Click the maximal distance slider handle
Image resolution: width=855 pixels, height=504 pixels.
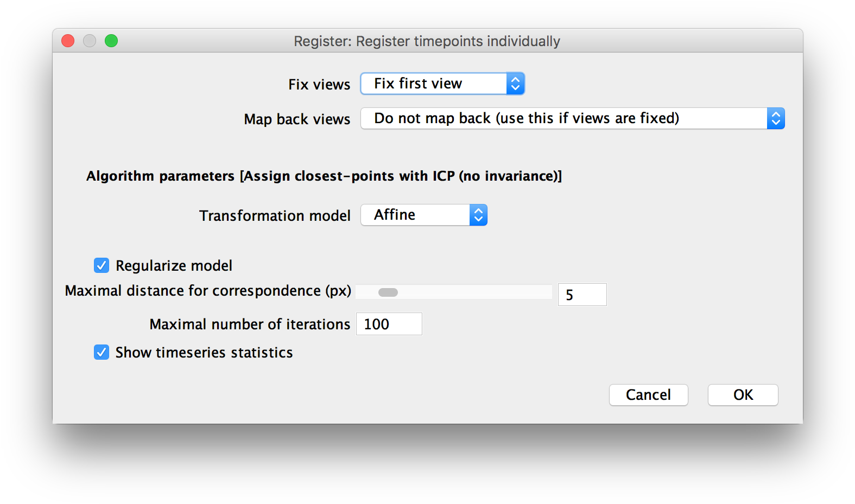388,292
